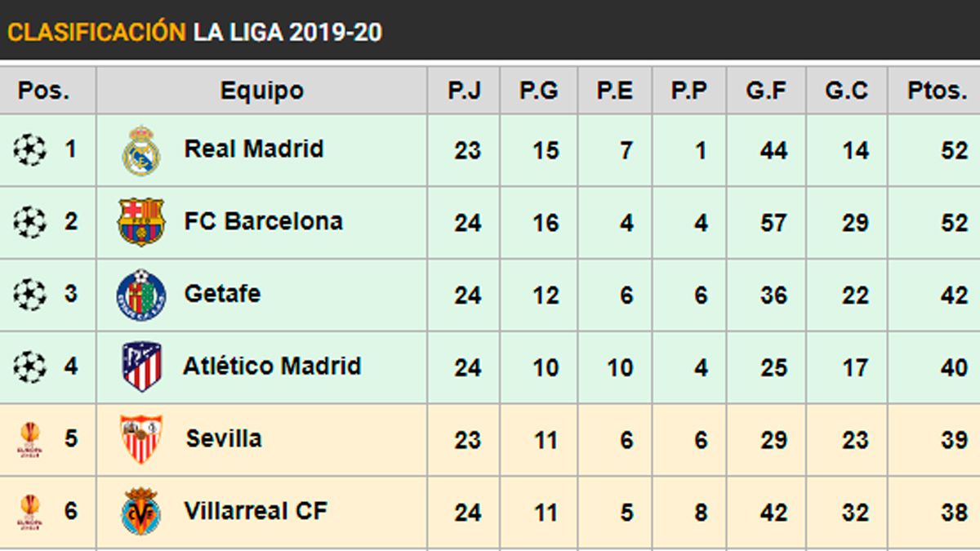Click Europa League icon beside position 5
The width and height of the screenshot is (980, 551).
tap(30, 439)
